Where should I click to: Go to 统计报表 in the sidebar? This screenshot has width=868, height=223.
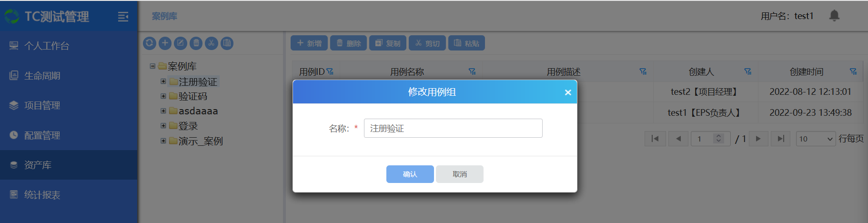(x=42, y=195)
